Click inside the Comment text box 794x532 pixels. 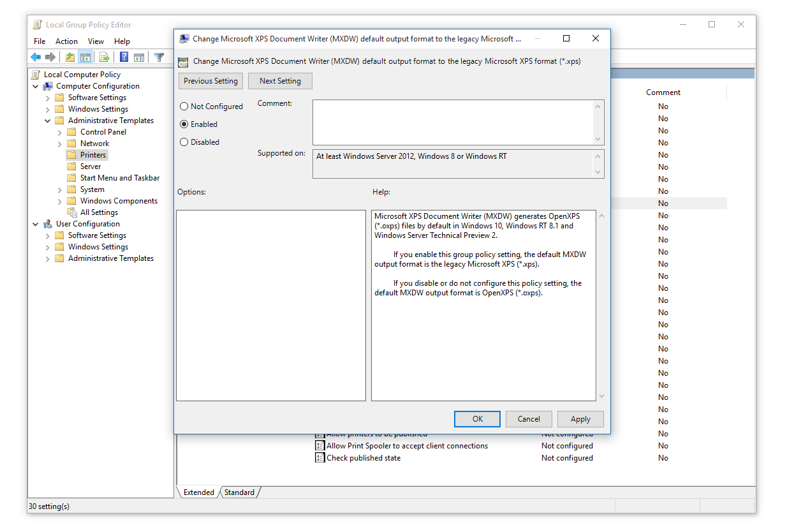(x=452, y=122)
